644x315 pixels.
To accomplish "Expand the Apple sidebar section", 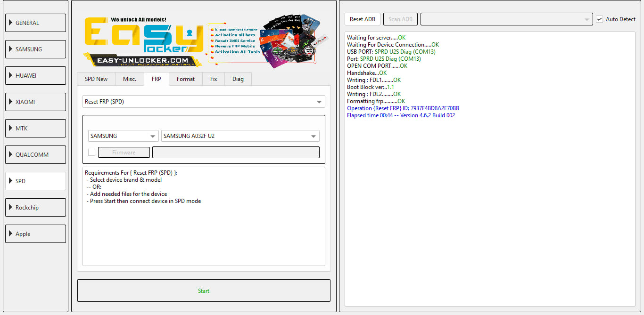I will pos(35,234).
